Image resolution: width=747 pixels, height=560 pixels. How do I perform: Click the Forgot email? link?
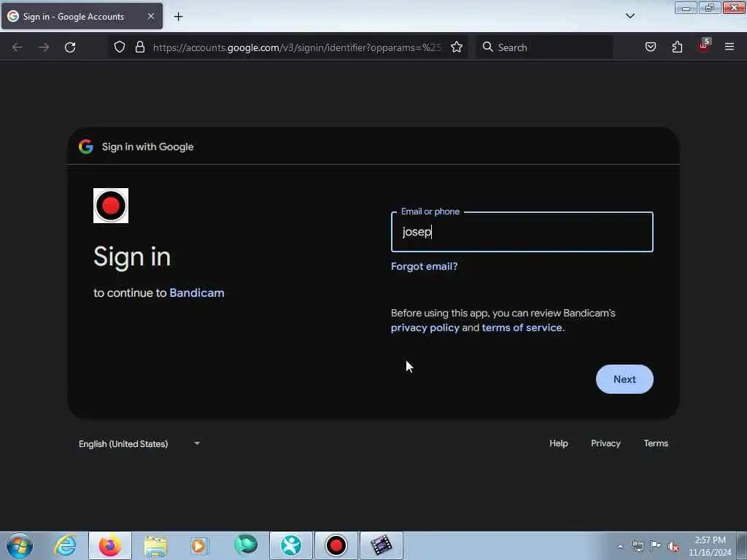point(424,266)
